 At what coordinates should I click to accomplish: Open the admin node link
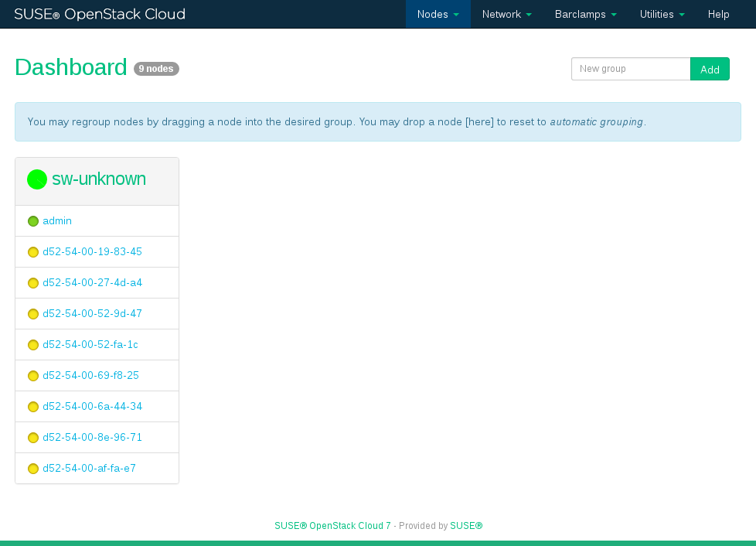[x=57, y=221]
